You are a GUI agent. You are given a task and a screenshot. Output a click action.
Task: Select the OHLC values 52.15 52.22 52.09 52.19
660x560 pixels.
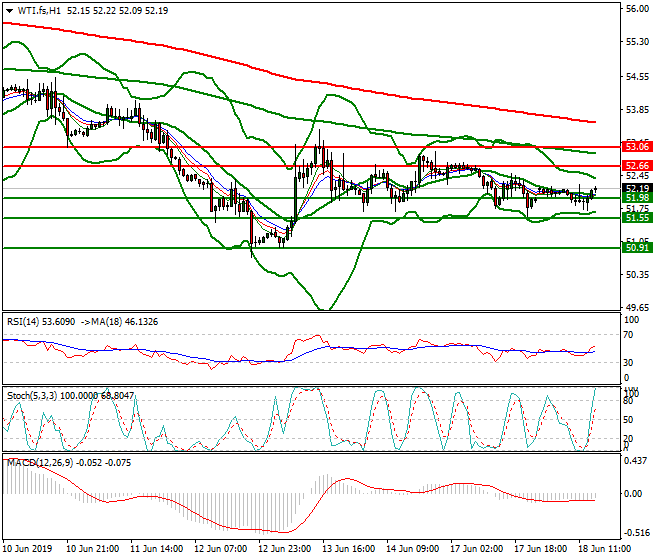point(117,11)
